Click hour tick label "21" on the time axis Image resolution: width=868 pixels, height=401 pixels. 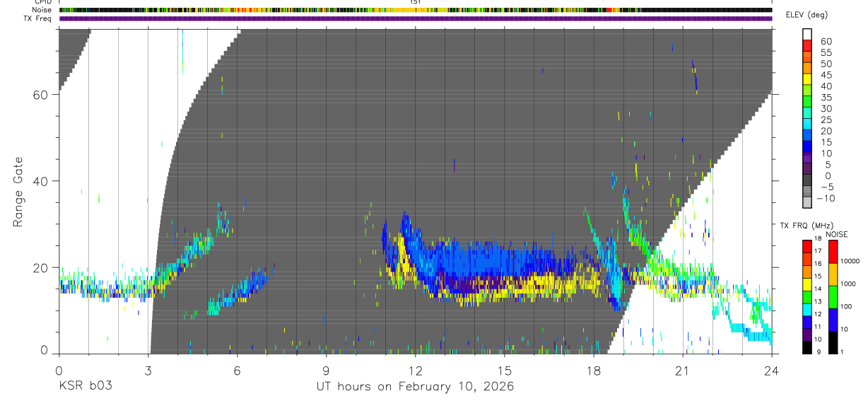coord(683,371)
